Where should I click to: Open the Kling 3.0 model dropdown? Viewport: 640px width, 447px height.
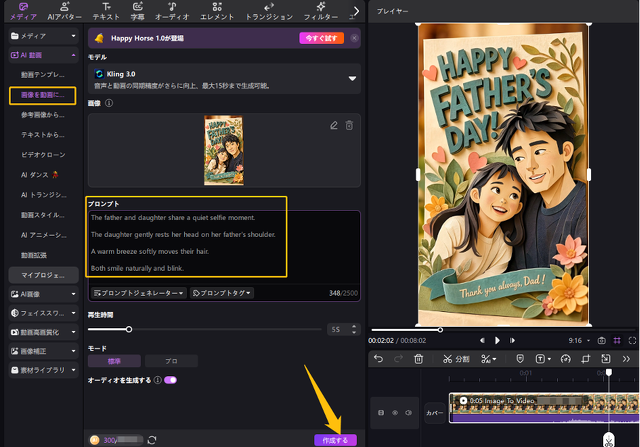pos(224,79)
